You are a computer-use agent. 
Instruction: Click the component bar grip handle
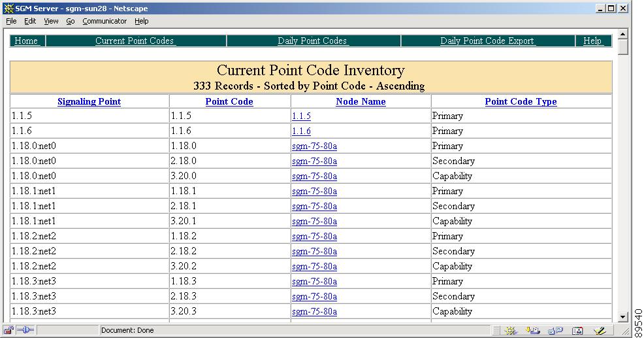[496, 331]
